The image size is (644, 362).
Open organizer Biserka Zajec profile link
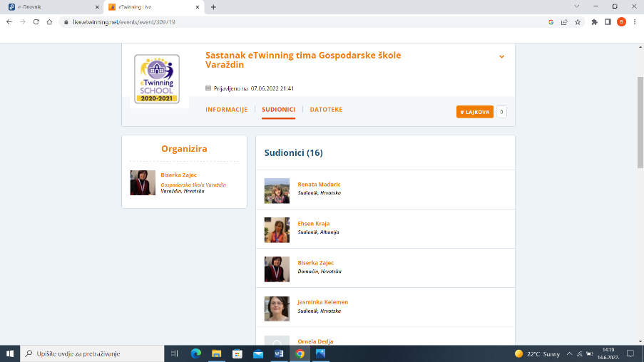(179, 175)
